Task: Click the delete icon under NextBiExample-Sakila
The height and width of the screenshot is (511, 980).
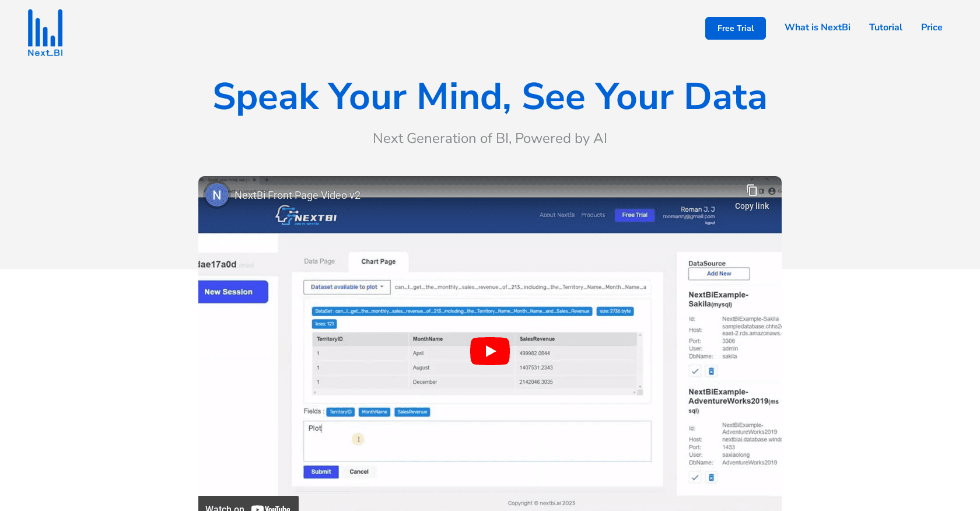Action: coord(711,371)
